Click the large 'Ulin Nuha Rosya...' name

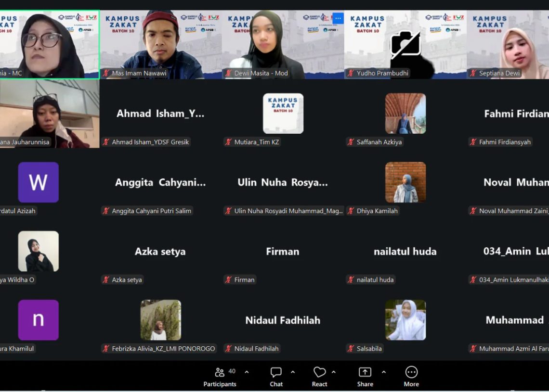(x=283, y=182)
